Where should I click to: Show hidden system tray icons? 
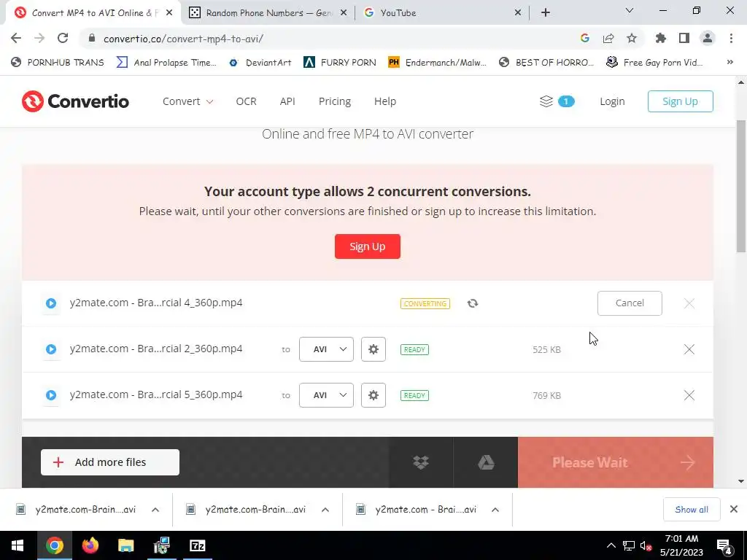click(611, 546)
